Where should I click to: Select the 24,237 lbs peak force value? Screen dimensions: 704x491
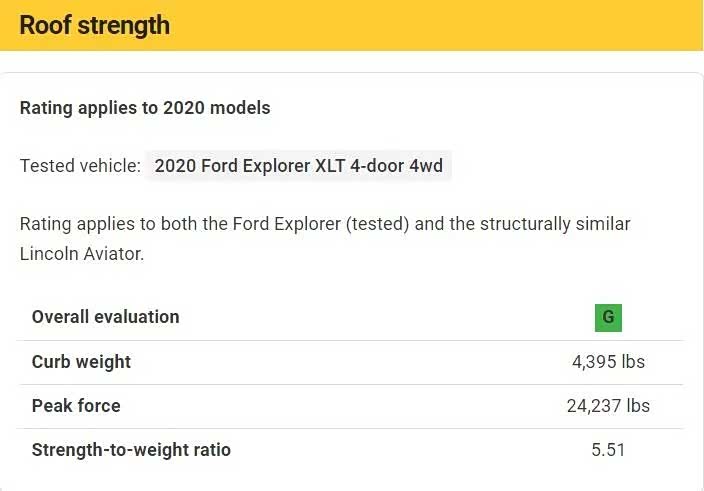(x=608, y=406)
